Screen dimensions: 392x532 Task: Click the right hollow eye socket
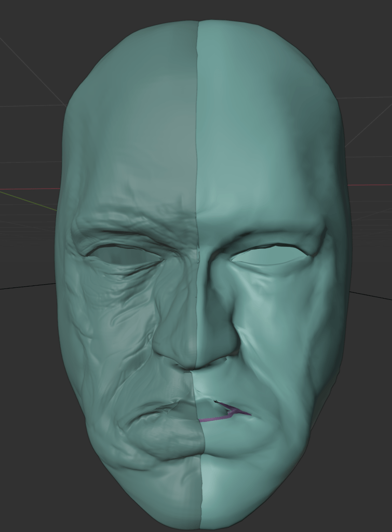[x=269, y=255]
